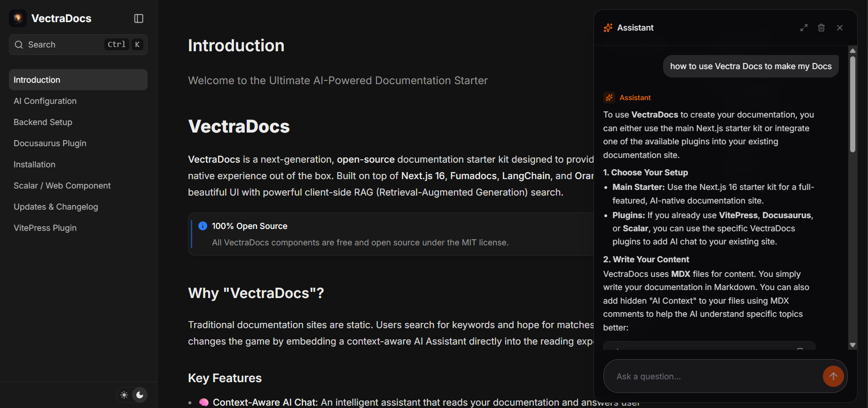
Task: Click the VectraDocs title in the sidebar header
Action: [61, 18]
